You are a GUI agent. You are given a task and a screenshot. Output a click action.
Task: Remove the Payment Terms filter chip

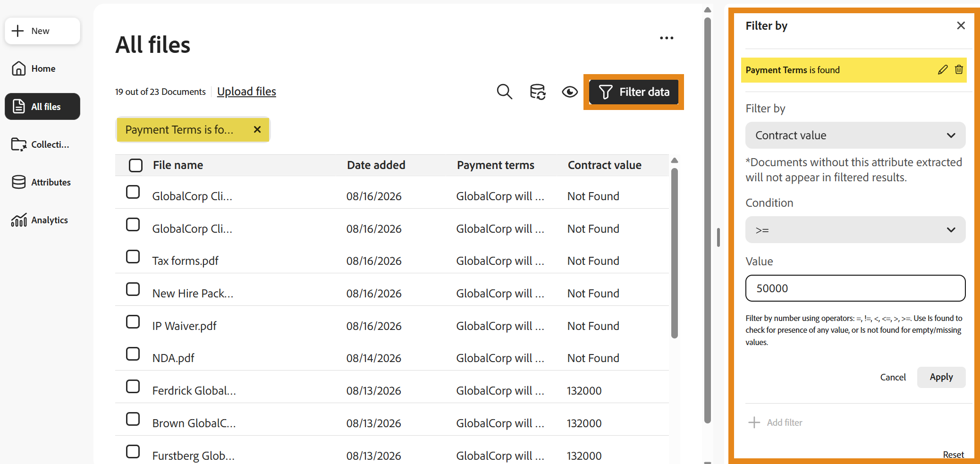tap(257, 129)
